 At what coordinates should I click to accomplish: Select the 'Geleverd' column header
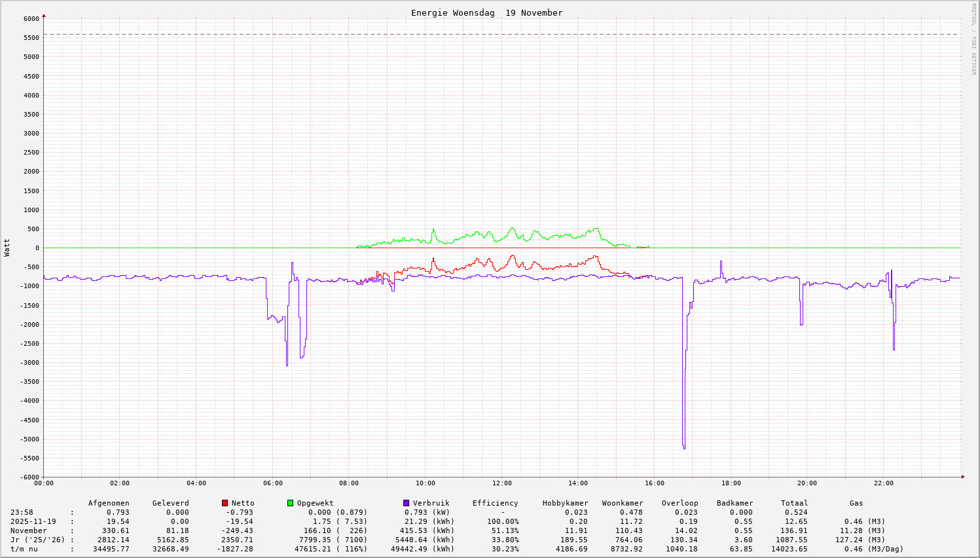170,503
